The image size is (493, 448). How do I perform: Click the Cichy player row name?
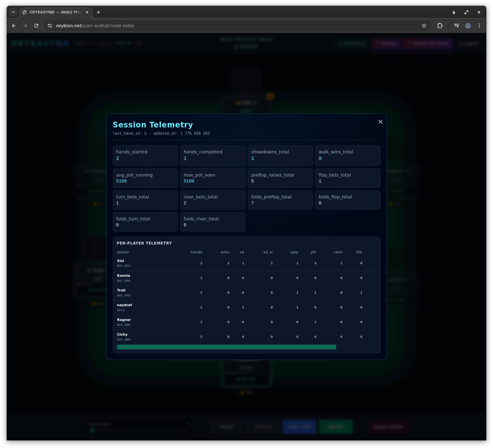point(122,334)
